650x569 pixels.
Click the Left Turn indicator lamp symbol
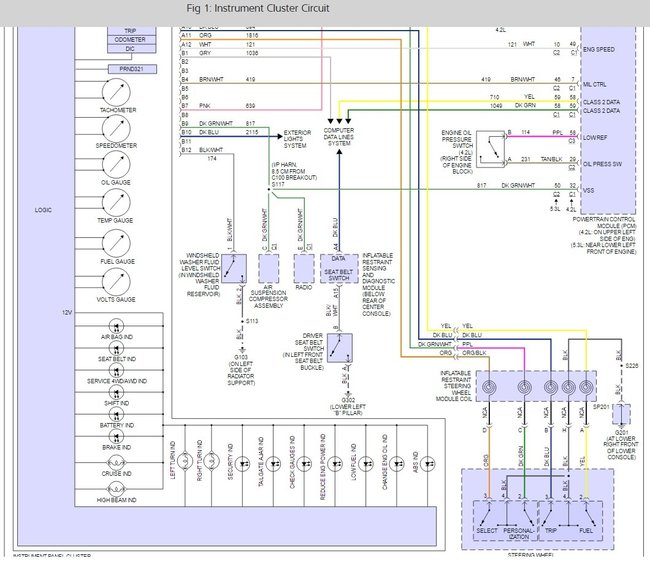tap(185, 461)
